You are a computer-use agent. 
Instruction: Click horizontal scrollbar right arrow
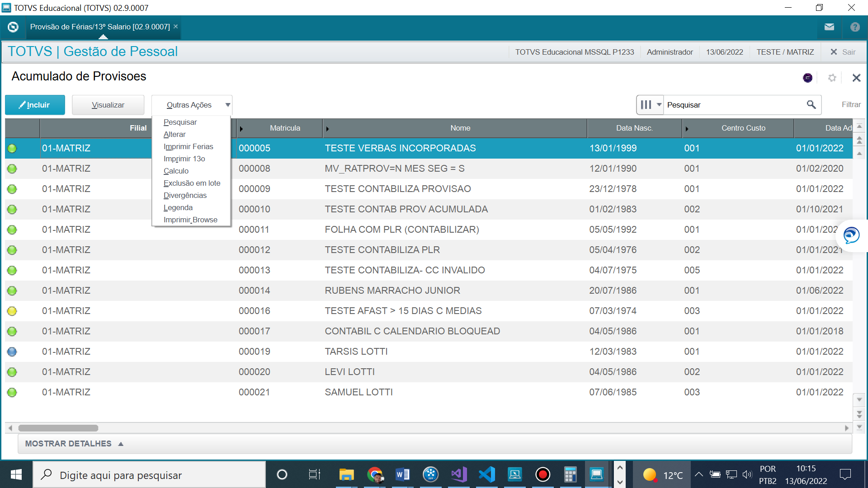[x=847, y=428]
